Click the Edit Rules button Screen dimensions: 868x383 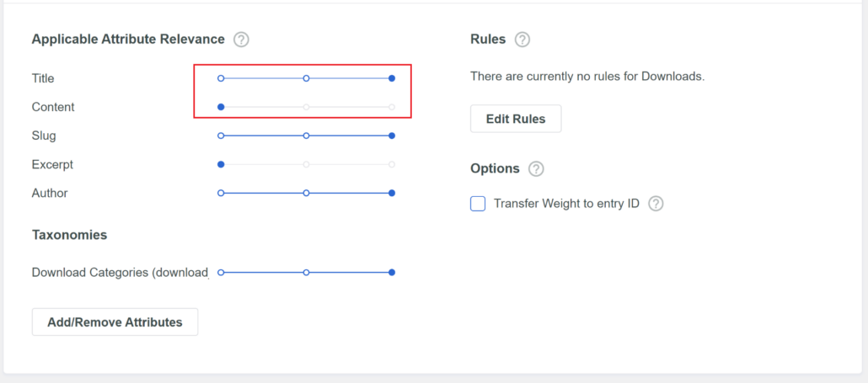click(x=516, y=119)
